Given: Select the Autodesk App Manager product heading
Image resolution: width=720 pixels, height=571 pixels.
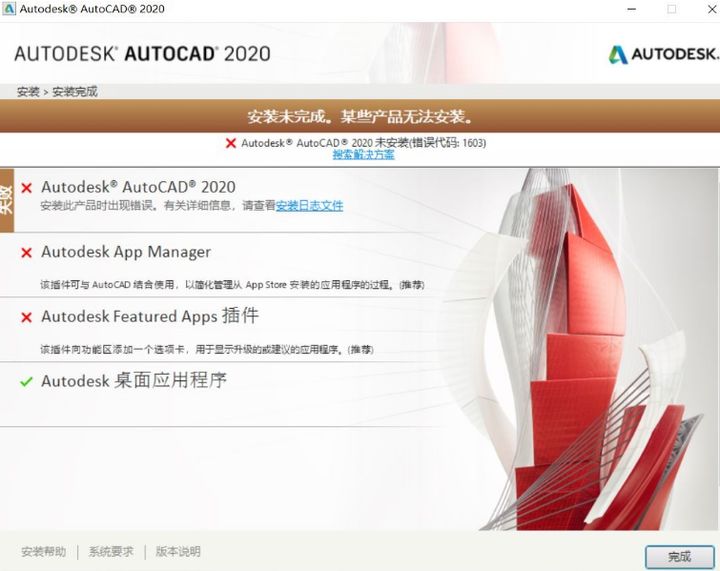Looking at the screenshot, I should [126, 252].
